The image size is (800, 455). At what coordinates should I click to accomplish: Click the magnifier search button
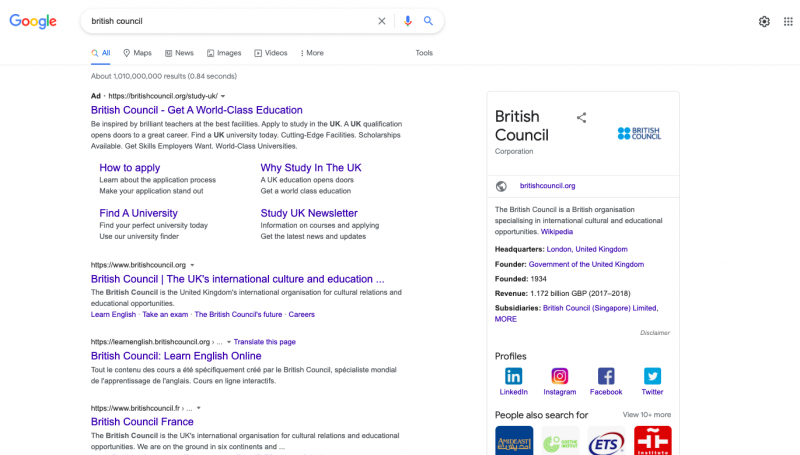pyautogui.click(x=428, y=21)
